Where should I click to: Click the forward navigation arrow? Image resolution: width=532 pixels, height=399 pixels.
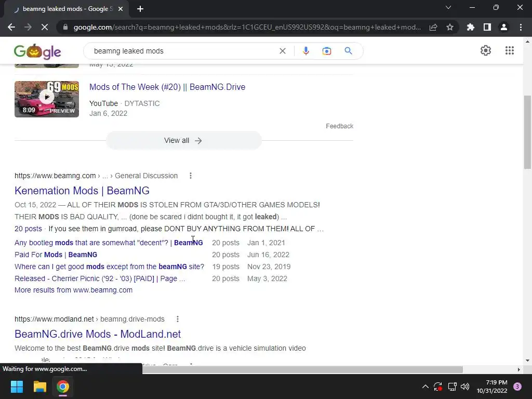pyautogui.click(x=28, y=27)
